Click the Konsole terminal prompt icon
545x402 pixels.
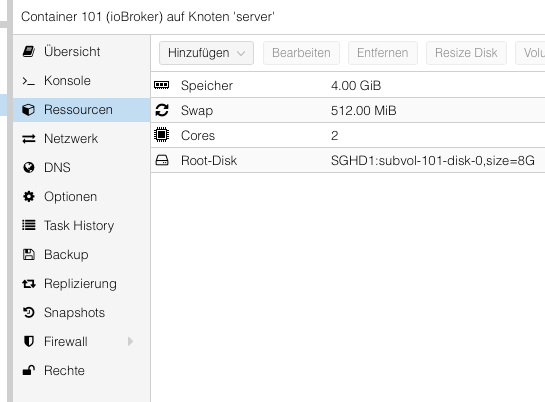pyautogui.click(x=29, y=81)
